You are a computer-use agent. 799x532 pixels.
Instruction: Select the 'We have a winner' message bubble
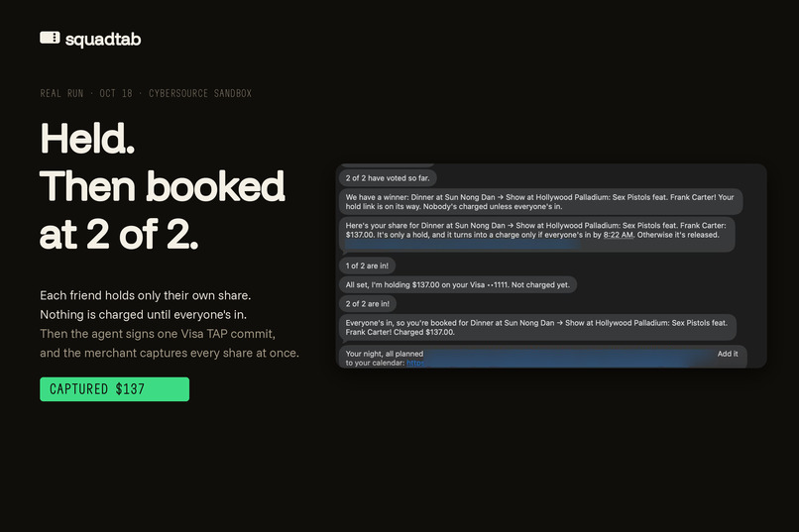tap(540, 201)
